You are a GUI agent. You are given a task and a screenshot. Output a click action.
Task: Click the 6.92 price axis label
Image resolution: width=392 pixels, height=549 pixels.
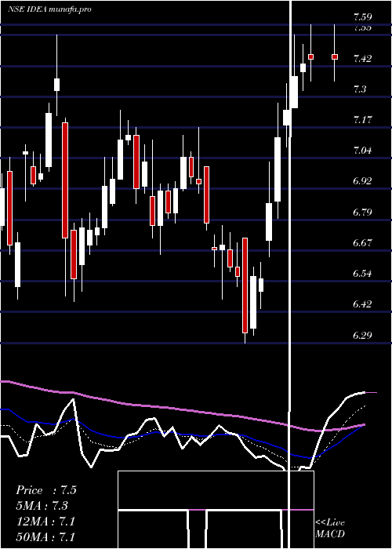coord(362,181)
